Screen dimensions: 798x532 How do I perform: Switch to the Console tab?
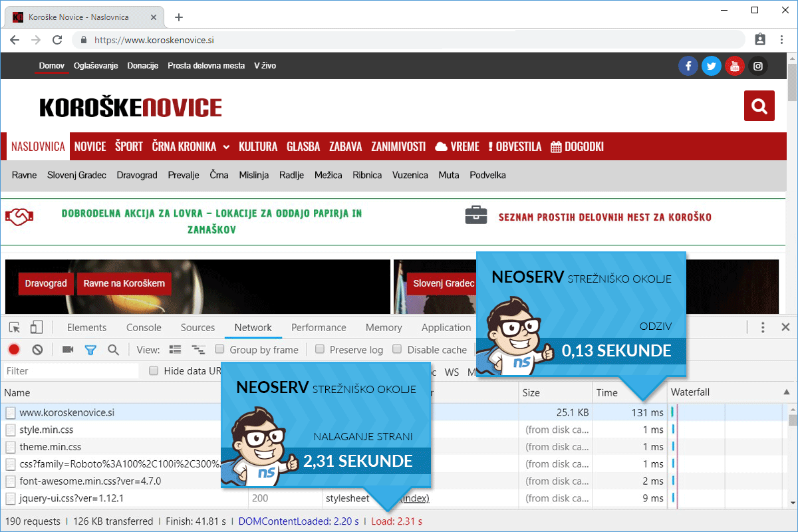[x=144, y=327]
